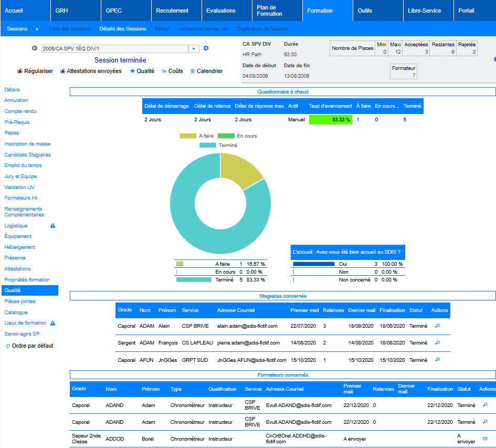Open Coûts via the cart icon
This screenshot has height=448, width=496.
click(164, 71)
